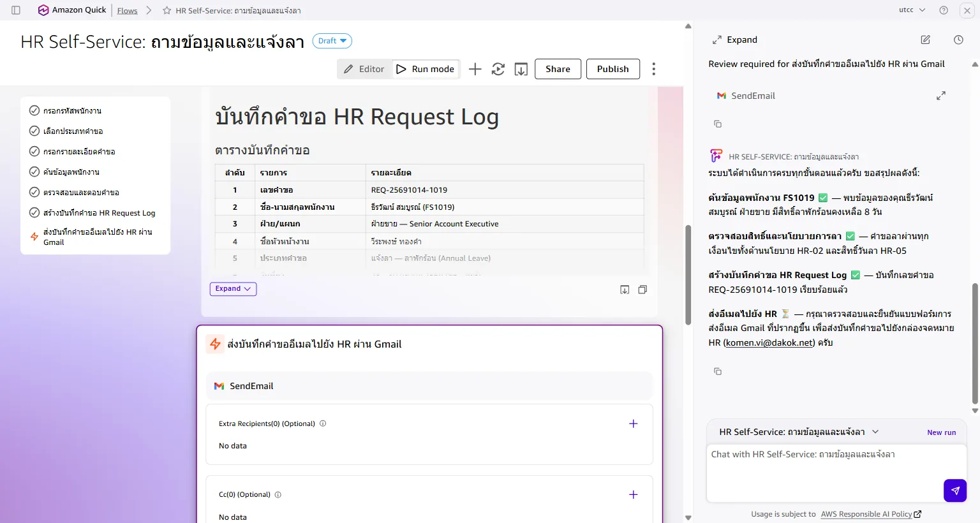
Task: Show info tooltip for Extra Recipients
Action: click(323, 424)
